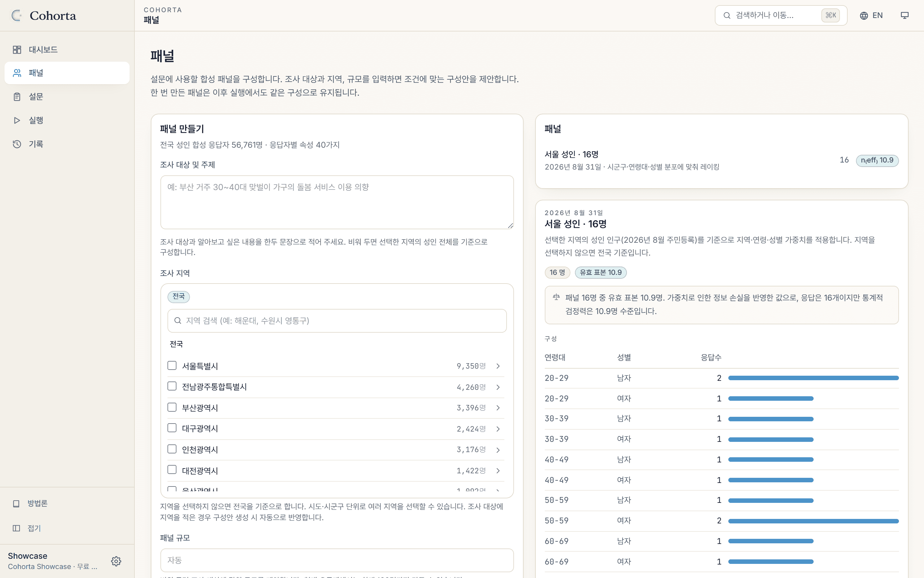924x578 pixels.
Task: Click the magnifier icon in top search
Action: (727, 16)
